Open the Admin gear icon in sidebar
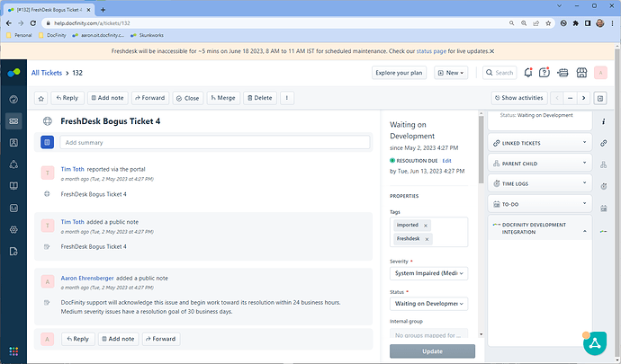This screenshot has height=364, width=621. (x=13, y=229)
